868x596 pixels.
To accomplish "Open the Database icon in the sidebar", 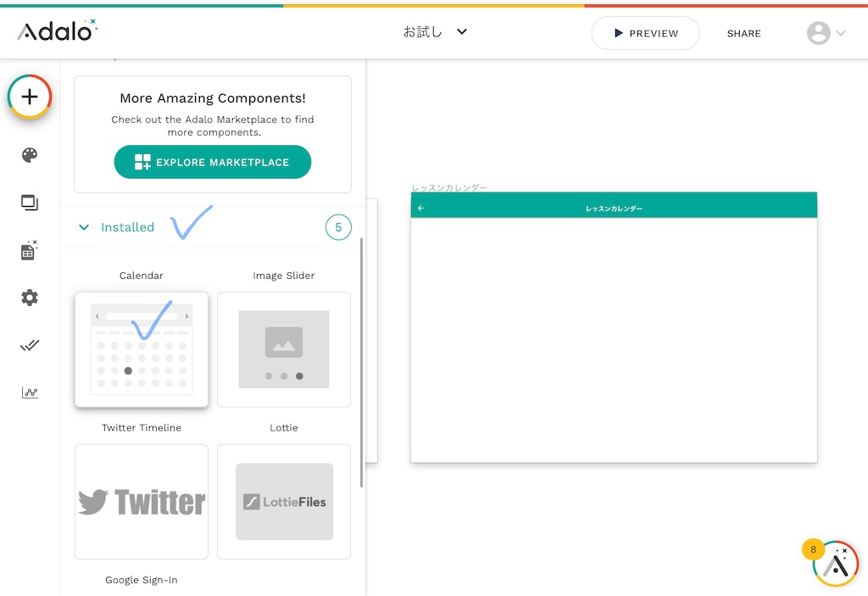I will [x=30, y=250].
